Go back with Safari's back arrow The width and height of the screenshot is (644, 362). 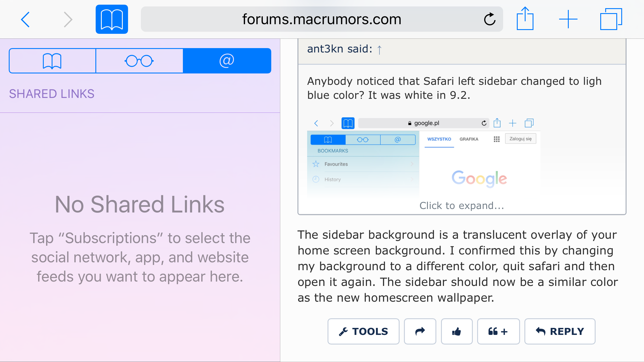[x=26, y=20]
